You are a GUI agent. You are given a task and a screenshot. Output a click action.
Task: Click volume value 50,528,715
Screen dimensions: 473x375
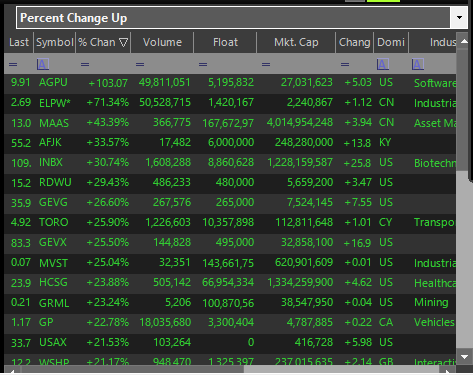tap(165, 103)
